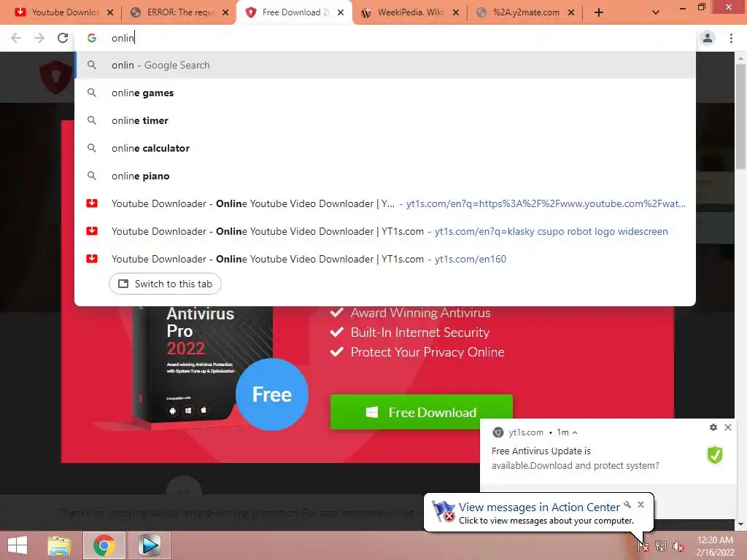Click the Action Center flag in system tray
Viewport: 747px width, 560px height.
(x=643, y=546)
